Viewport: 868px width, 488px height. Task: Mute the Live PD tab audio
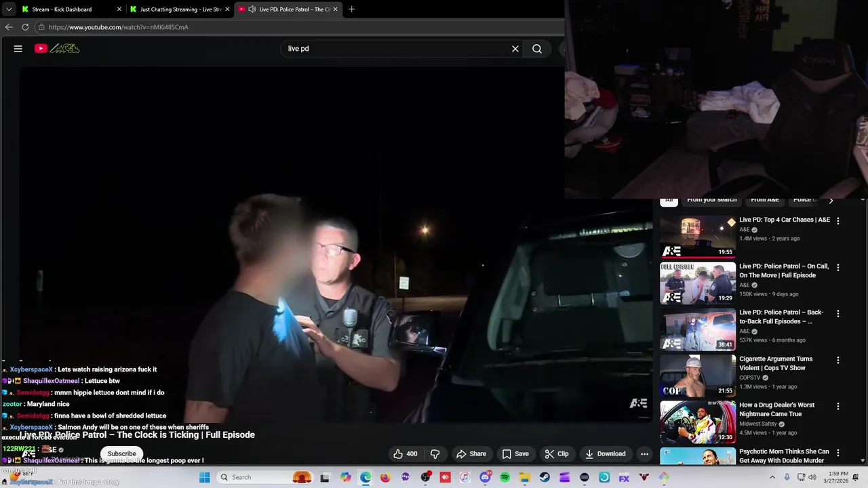click(252, 9)
